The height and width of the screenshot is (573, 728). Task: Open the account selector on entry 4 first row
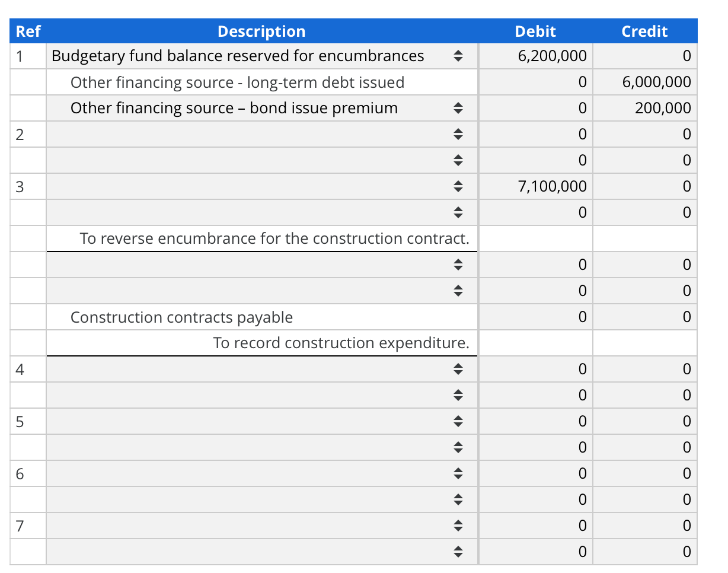point(458,369)
